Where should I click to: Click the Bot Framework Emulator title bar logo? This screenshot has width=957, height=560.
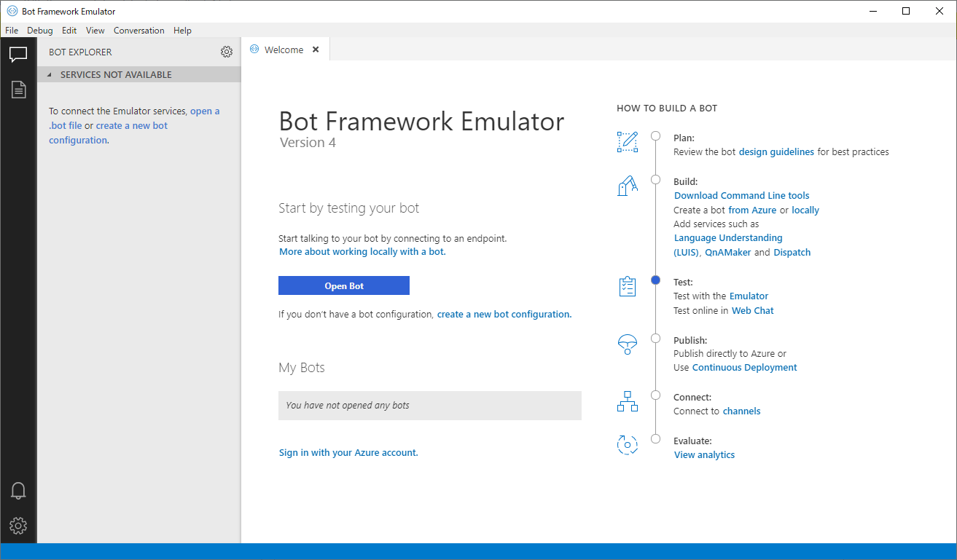coord(12,11)
